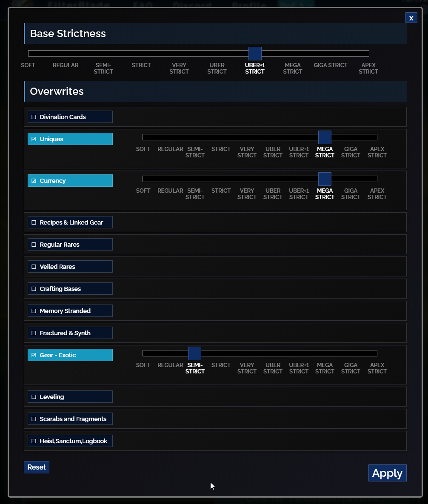
Task: Close the strictness dialog with X
Action: pos(411,18)
